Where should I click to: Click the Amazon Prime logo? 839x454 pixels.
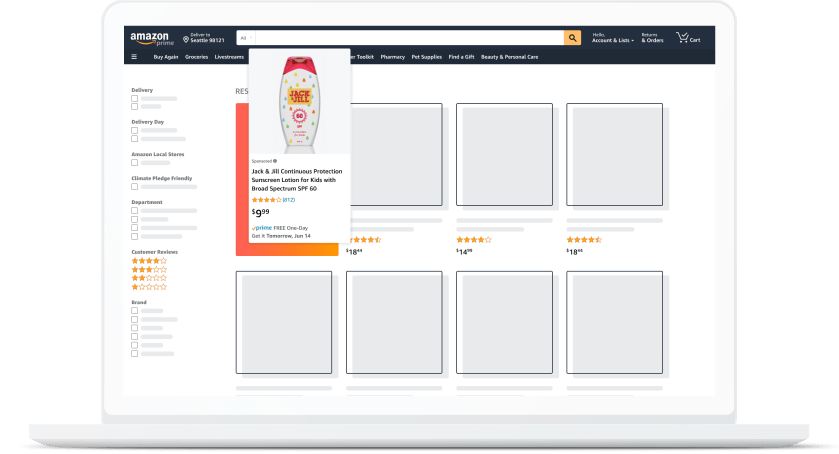(152, 39)
